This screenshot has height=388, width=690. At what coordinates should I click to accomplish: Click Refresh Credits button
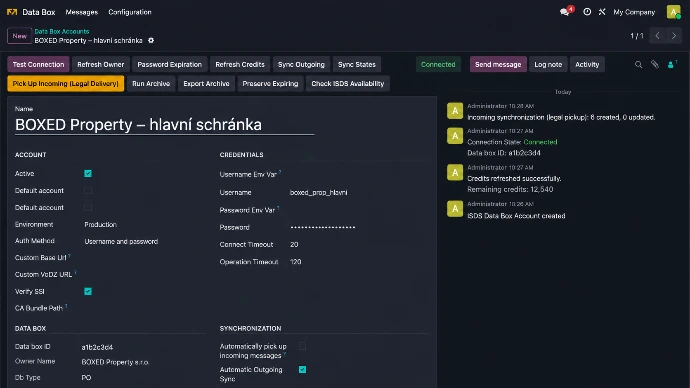pyautogui.click(x=240, y=64)
